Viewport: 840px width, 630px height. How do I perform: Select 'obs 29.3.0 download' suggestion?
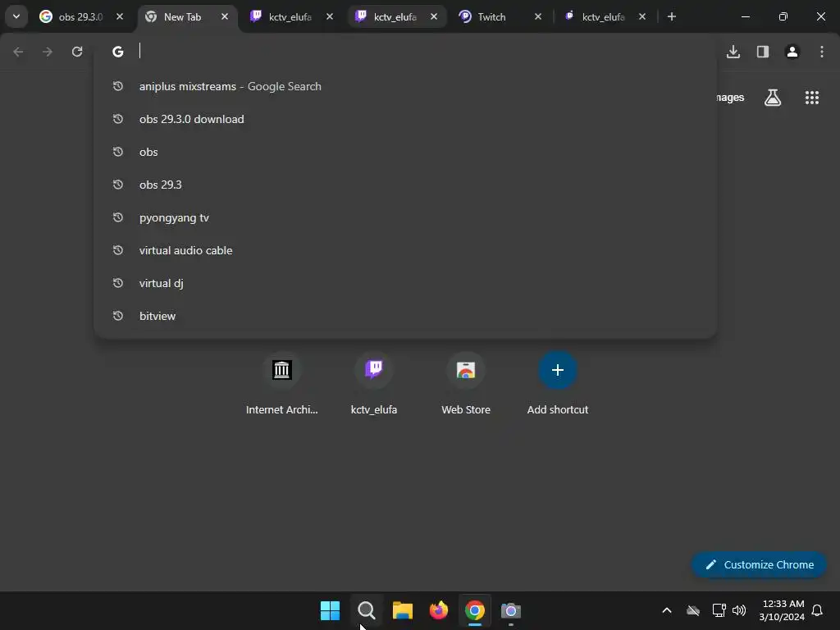pyautogui.click(x=405, y=119)
